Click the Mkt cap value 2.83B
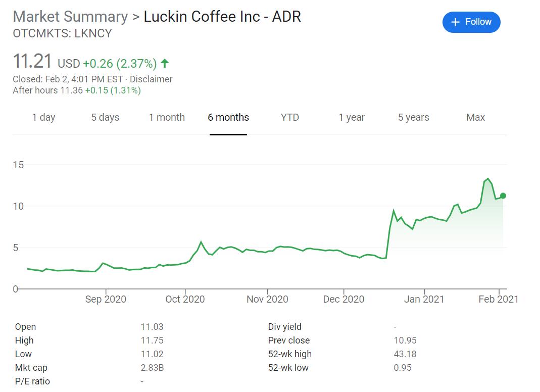Viewport: 540px width, 392px height. point(152,367)
